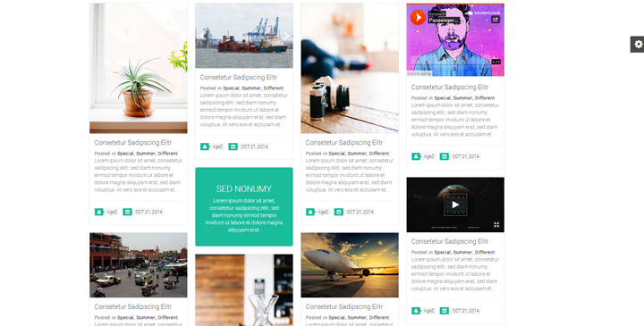Viewport: 644px width, 326px height.
Task: Click the SoundCloud 4:34 duration label
Action: click(496, 62)
